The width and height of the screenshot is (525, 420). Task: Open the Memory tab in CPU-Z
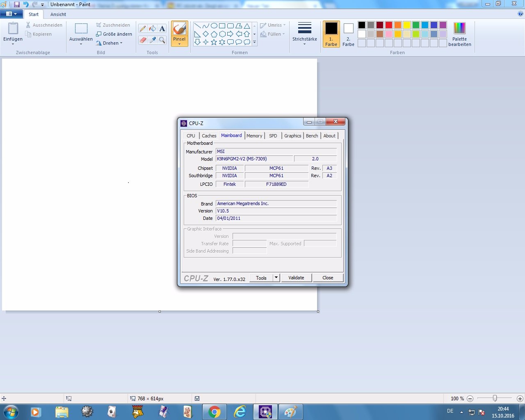tap(254, 136)
